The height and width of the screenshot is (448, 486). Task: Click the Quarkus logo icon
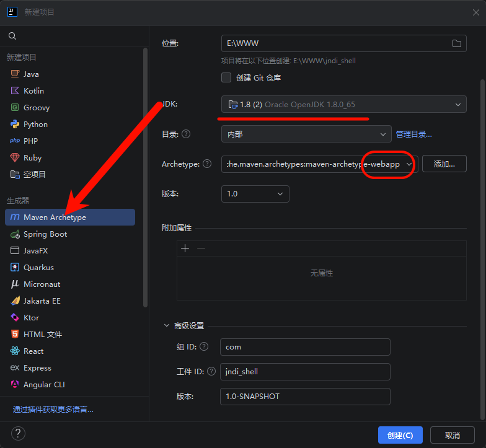tap(15, 267)
